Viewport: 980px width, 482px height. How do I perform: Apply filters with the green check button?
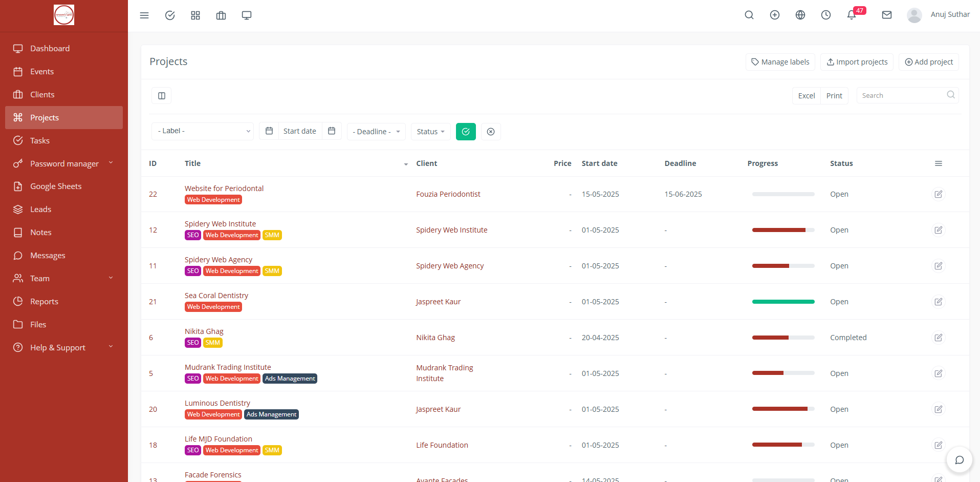466,132
